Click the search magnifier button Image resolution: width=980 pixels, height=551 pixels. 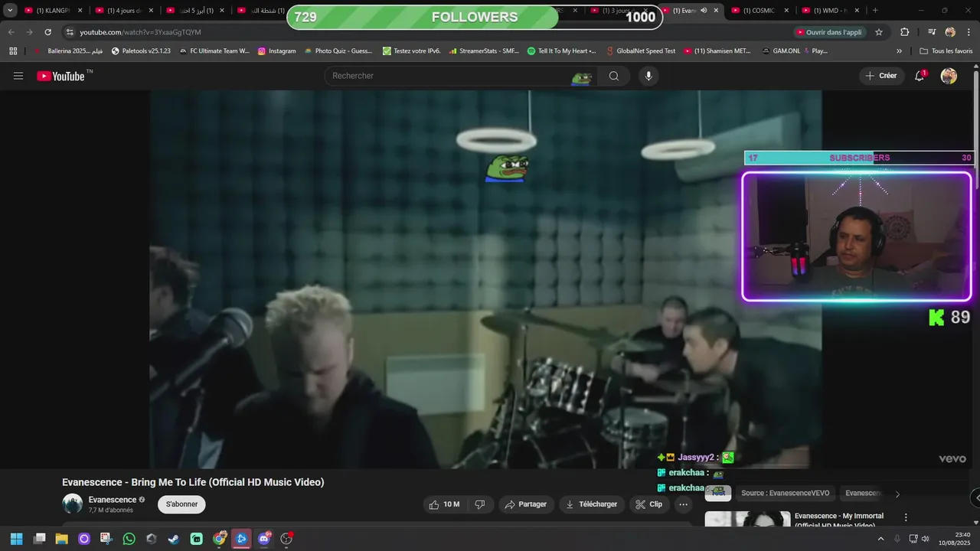coord(614,76)
